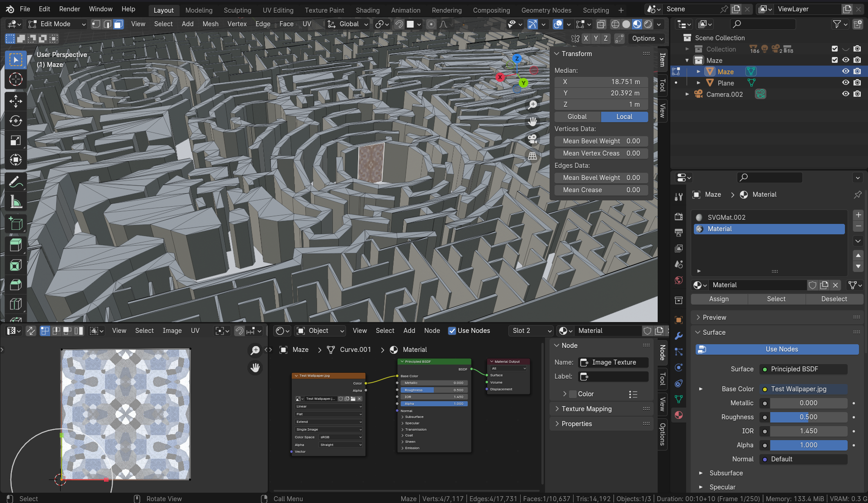This screenshot has width=868, height=503.
Task: Click the viewport pan hand icon
Action: 533,122
